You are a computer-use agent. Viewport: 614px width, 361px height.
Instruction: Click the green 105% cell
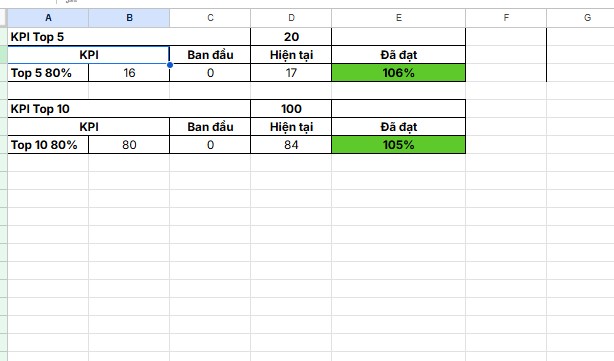(x=399, y=145)
